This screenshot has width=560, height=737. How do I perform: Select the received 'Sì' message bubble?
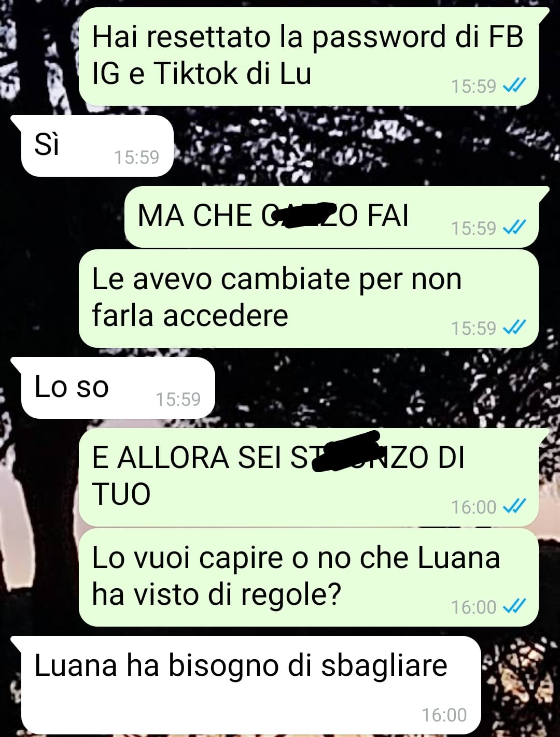pyautogui.click(x=96, y=146)
